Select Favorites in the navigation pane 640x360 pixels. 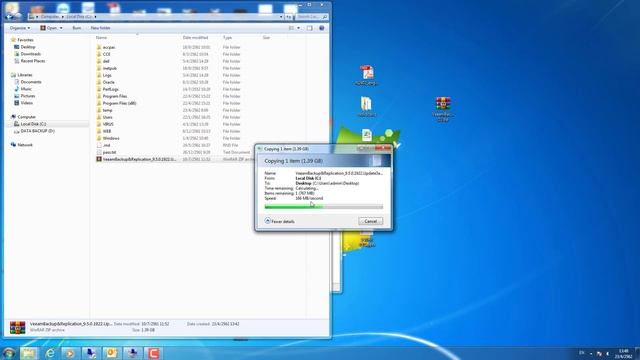[25, 40]
